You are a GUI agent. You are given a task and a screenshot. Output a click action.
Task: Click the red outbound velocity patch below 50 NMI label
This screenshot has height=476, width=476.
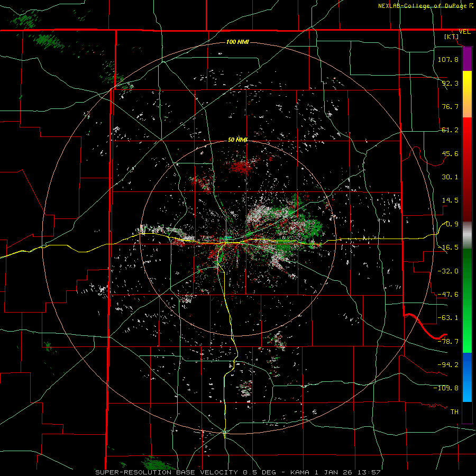(240, 166)
